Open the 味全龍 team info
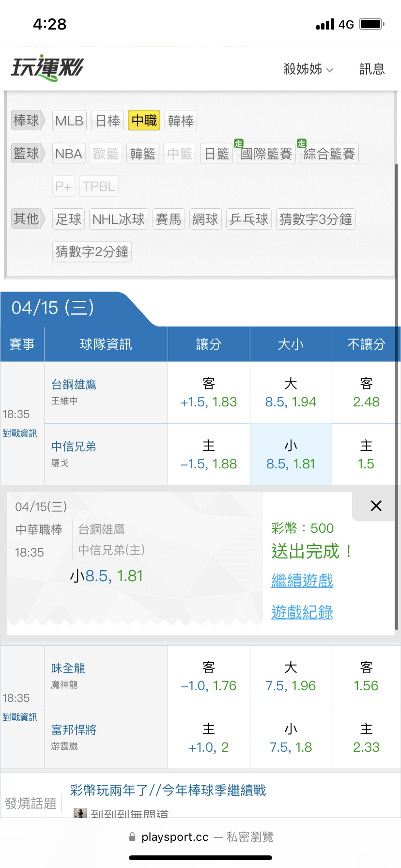401x868 pixels. click(68, 668)
